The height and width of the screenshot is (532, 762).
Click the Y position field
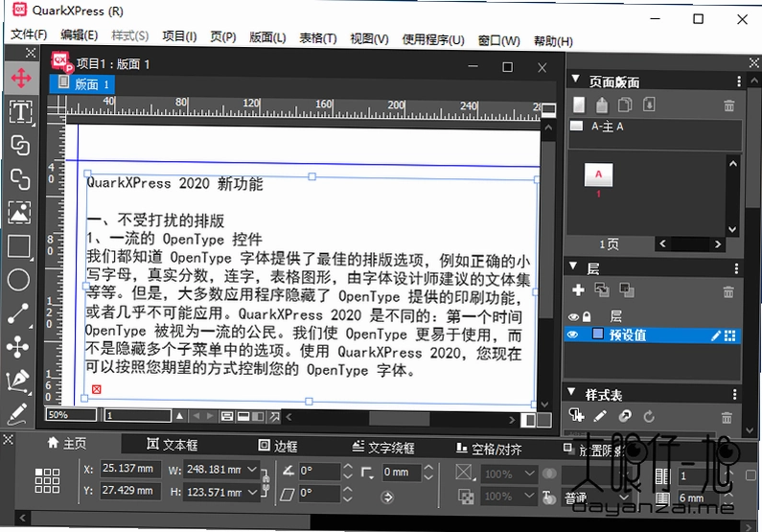129,490
